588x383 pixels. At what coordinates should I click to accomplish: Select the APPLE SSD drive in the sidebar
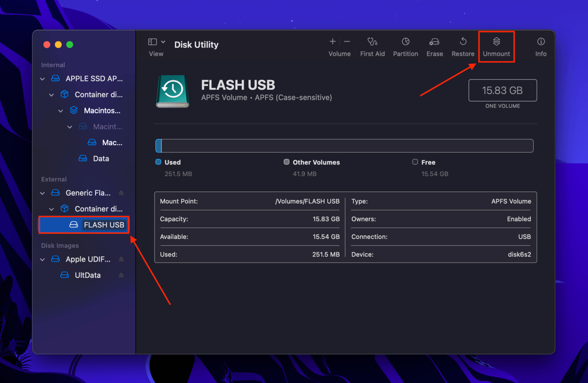(94, 79)
